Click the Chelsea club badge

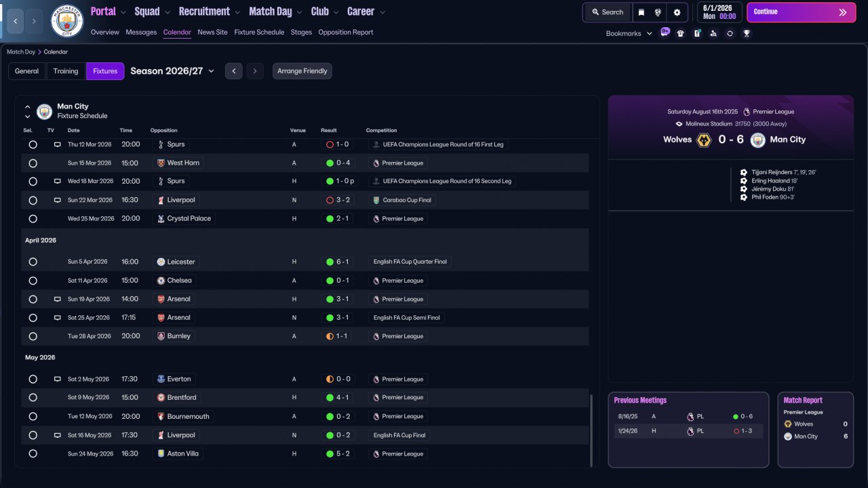(161, 281)
